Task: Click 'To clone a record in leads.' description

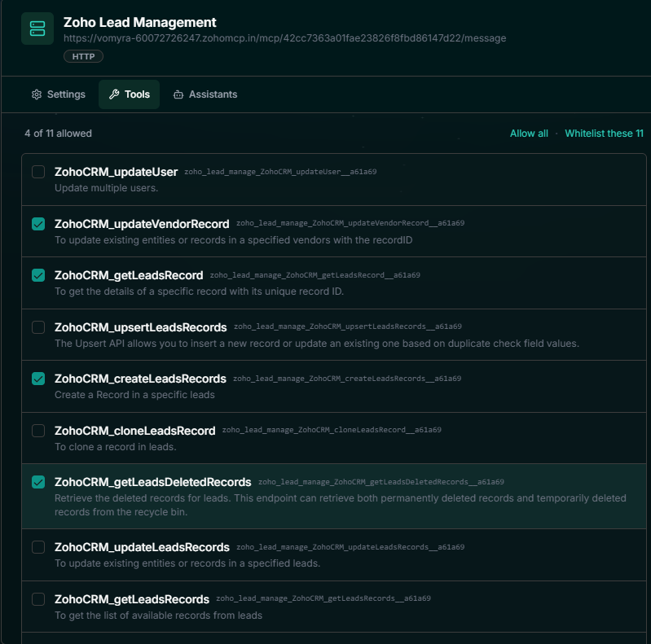Action: [x=116, y=447]
